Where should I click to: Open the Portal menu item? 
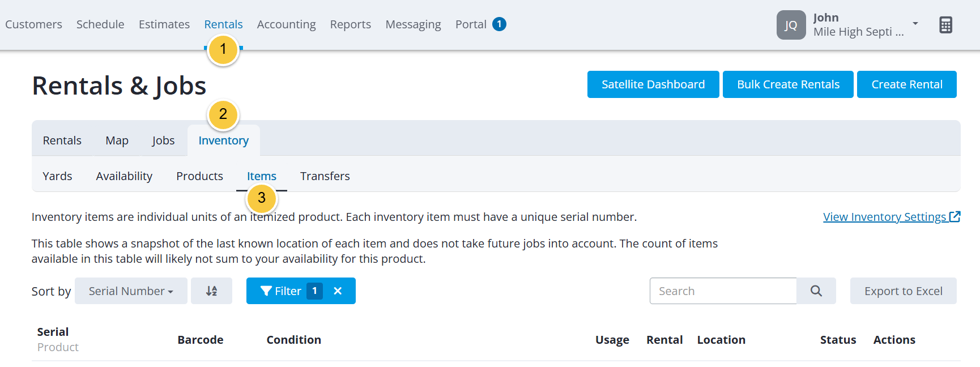click(471, 24)
